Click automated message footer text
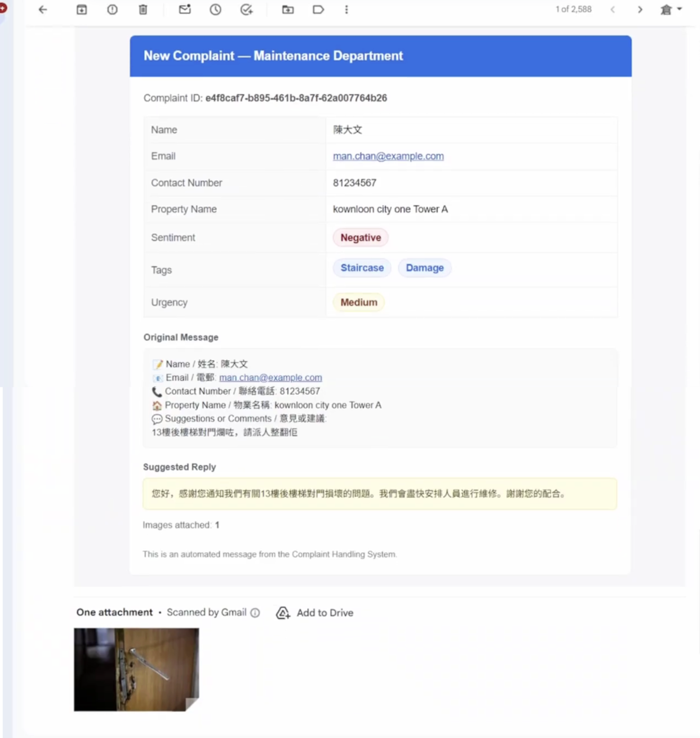The image size is (700, 738). click(x=270, y=554)
